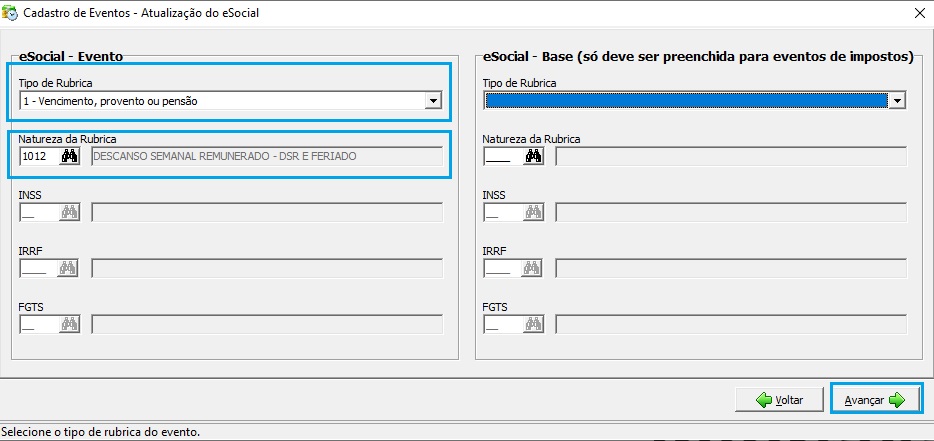Click the INSS description box in eSocial - Base
This screenshot has height=441, width=934.
click(731, 212)
